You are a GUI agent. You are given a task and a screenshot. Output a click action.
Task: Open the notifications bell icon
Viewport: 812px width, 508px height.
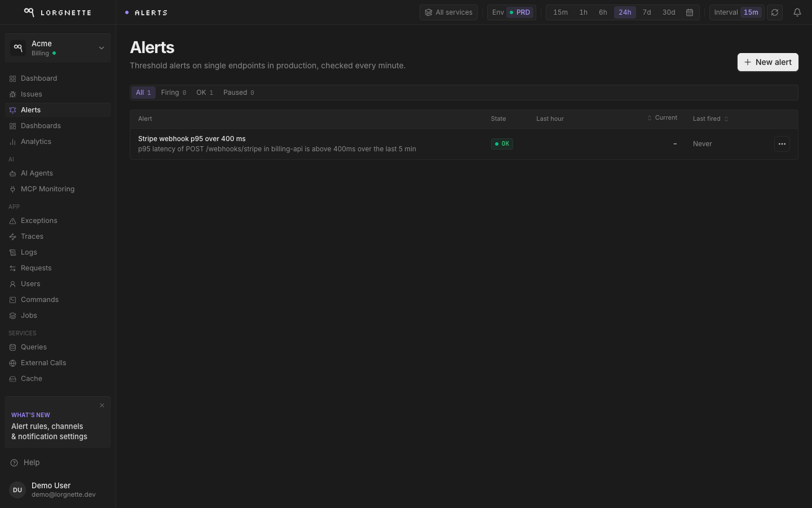click(797, 12)
